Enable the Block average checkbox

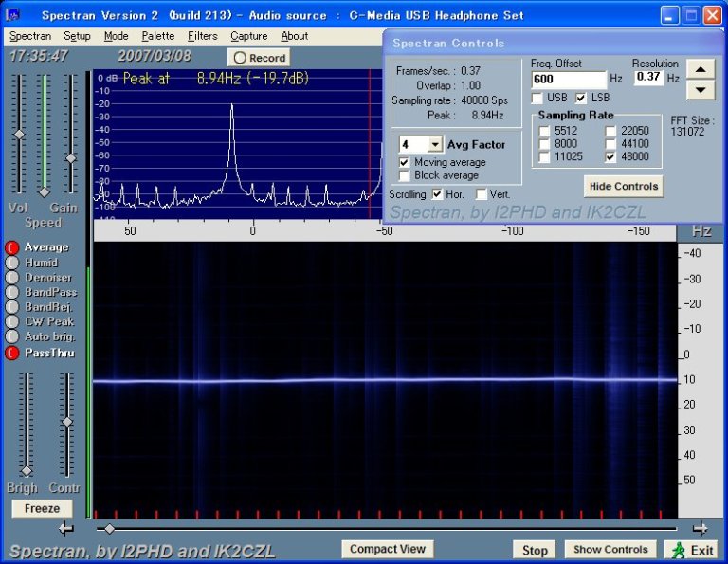tap(405, 175)
